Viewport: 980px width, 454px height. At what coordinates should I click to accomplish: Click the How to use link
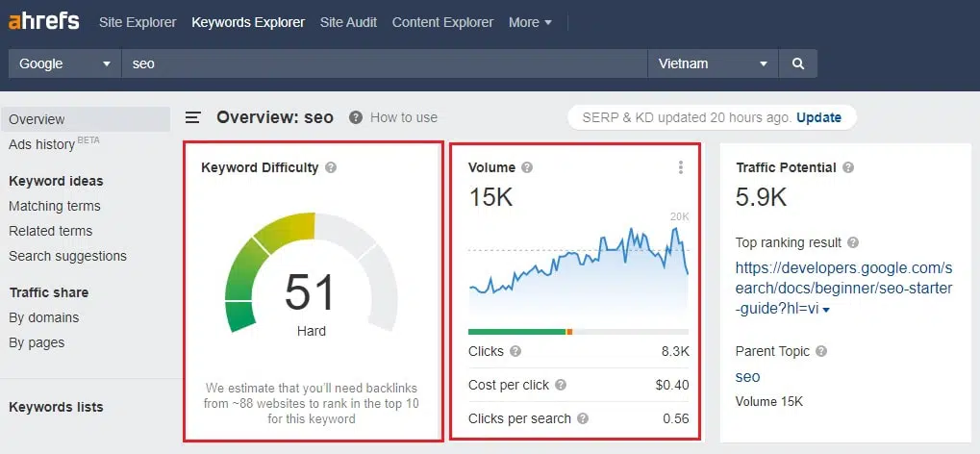click(x=404, y=117)
